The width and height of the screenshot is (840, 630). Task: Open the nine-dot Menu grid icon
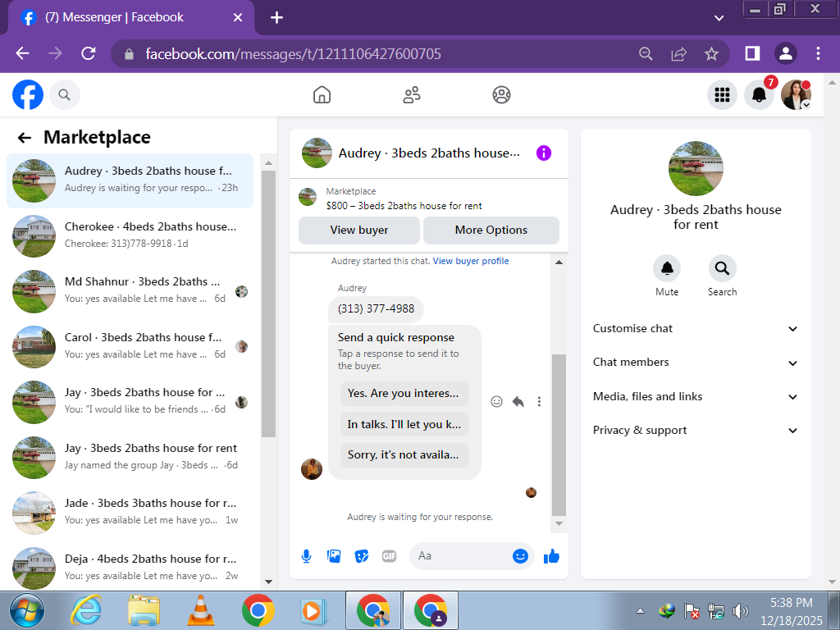click(722, 95)
